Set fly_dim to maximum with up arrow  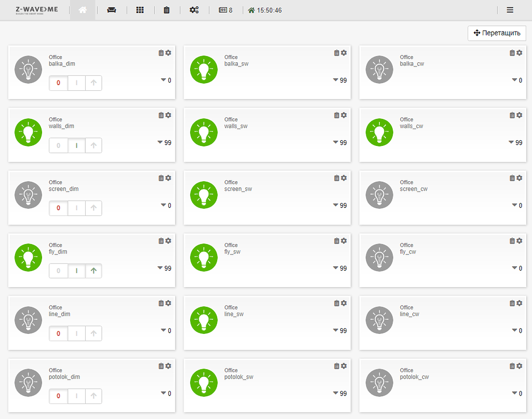[x=94, y=271]
